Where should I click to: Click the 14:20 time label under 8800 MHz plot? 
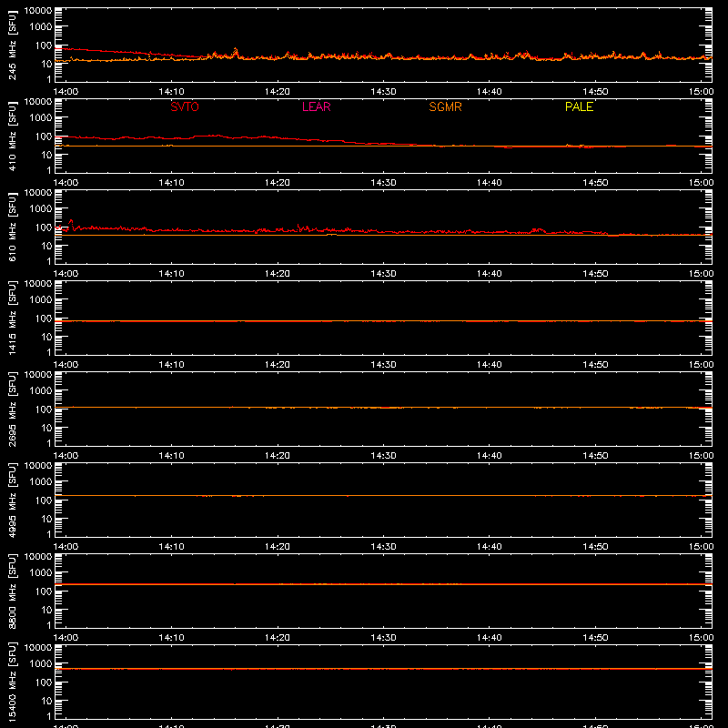pyautogui.click(x=278, y=638)
